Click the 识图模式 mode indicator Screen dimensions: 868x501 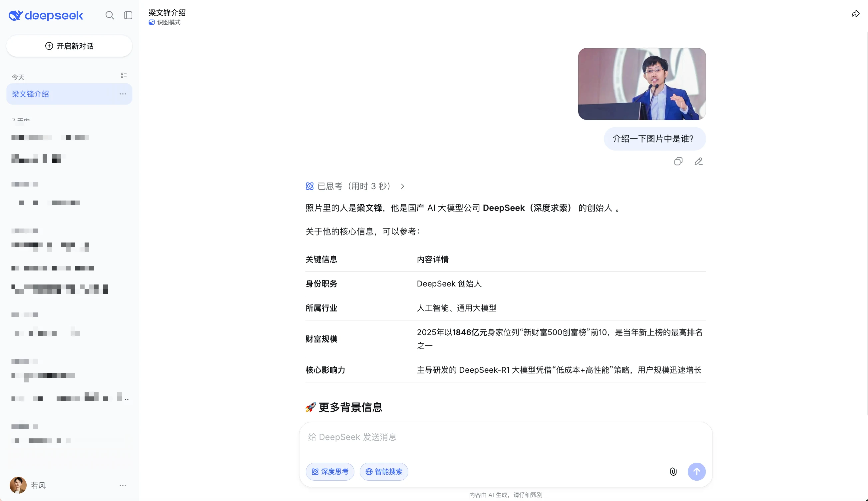(x=165, y=22)
